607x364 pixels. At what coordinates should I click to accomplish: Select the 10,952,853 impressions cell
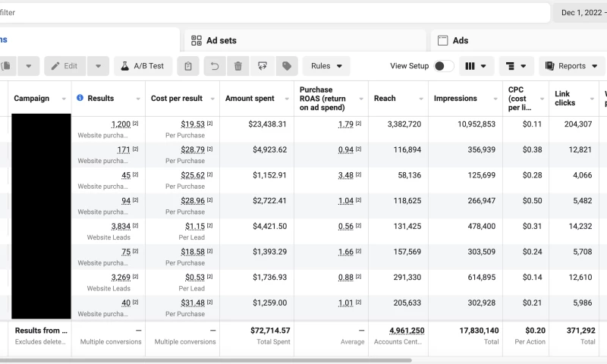click(476, 124)
